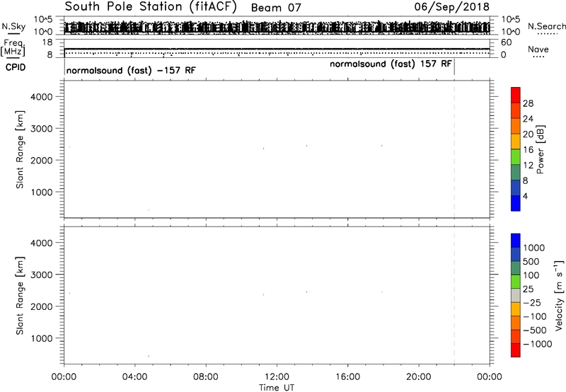The width and height of the screenshot is (566, 392).
Task: Click the green velocity band between 25 and 100
Action: (x=516, y=282)
